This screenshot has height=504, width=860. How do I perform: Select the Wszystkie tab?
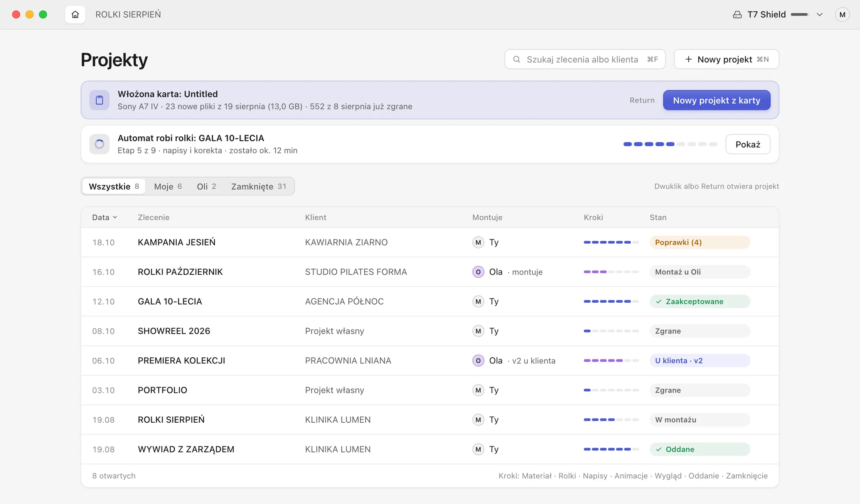(x=114, y=186)
